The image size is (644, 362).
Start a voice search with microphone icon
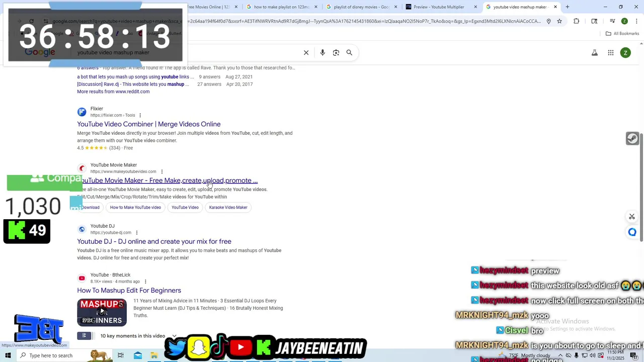[323, 53]
